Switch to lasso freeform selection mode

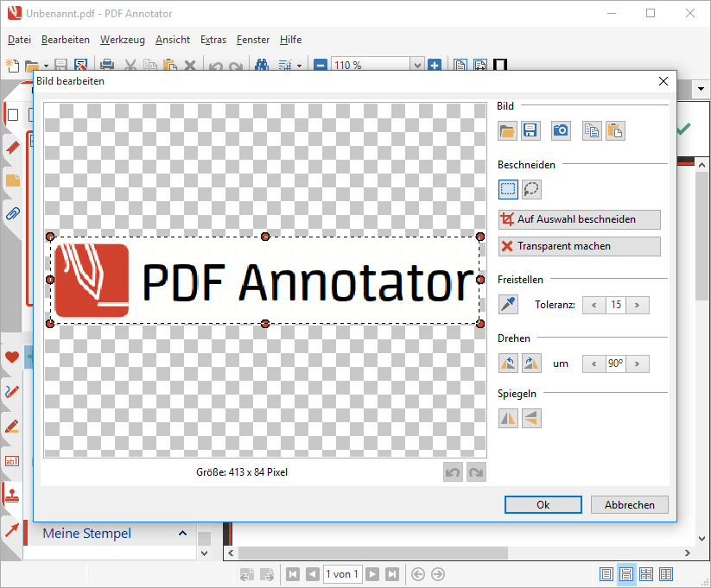[531, 189]
